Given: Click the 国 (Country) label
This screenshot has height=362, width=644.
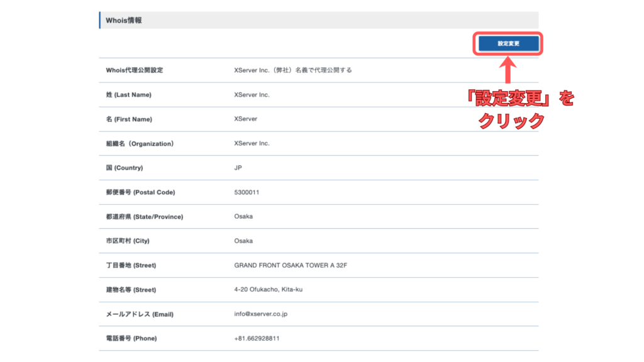Looking at the screenshot, I should tap(125, 168).
